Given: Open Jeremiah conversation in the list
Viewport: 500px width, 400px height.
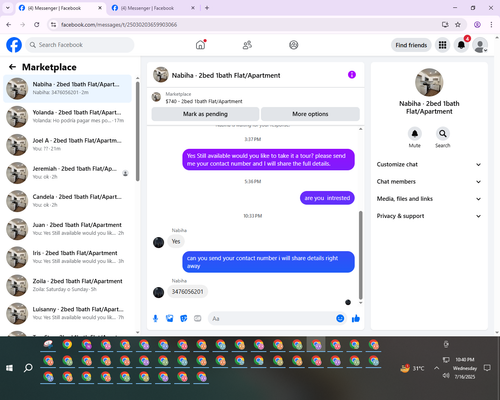Looking at the screenshot, I should click(x=67, y=173).
